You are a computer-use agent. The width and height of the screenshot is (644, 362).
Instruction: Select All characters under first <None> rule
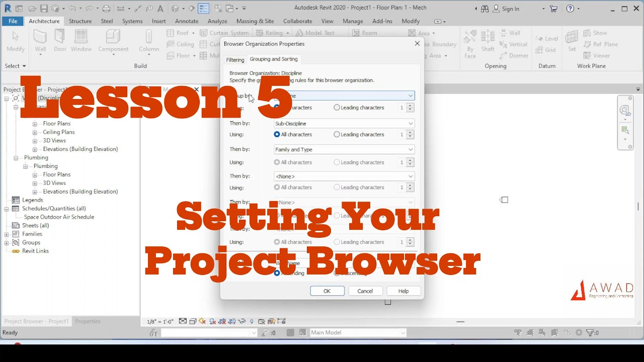tap(277, 188)
